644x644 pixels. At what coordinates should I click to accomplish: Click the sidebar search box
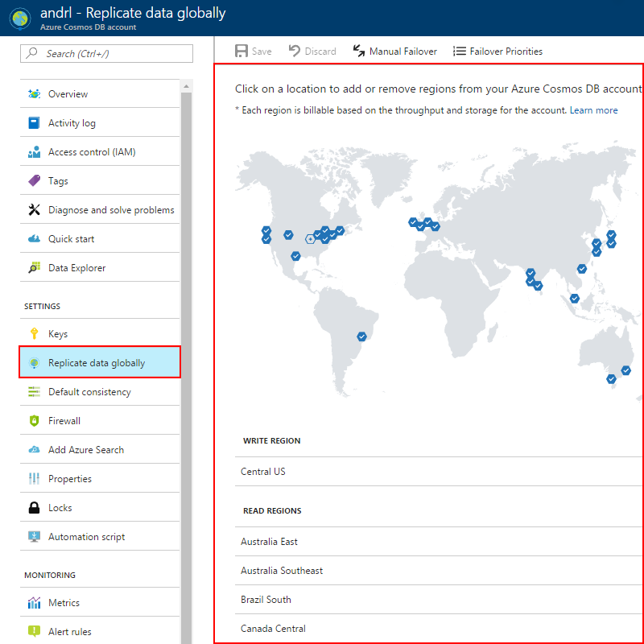tap(105, 53)
